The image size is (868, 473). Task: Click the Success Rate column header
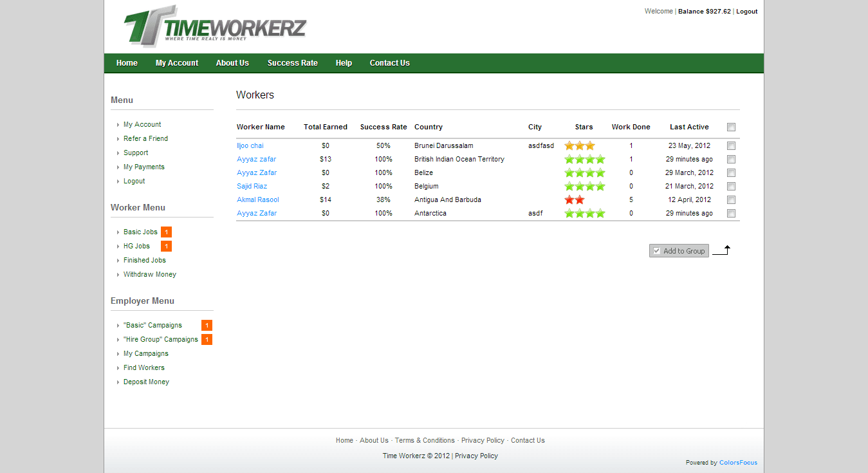click(x=383, y=127)
